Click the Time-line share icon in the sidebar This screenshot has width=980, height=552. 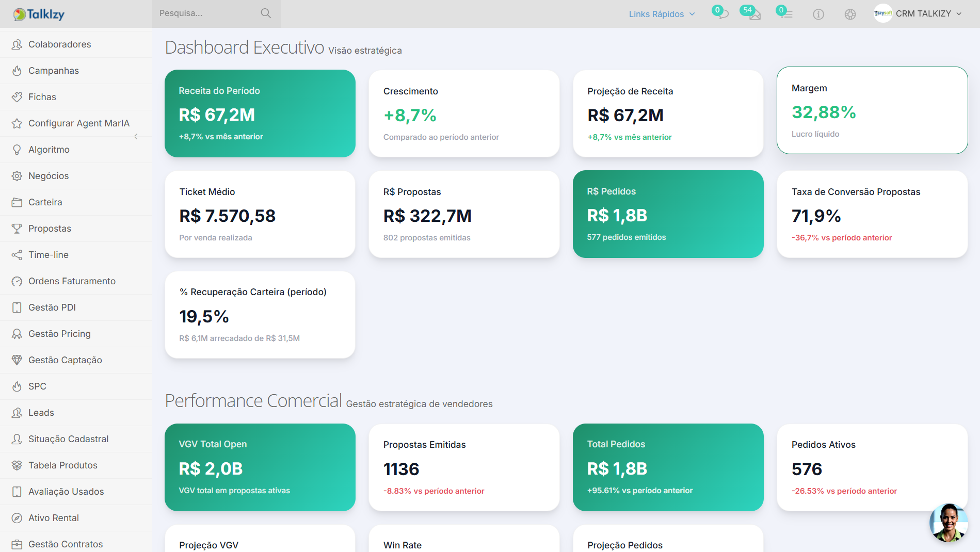pos(17,255)
